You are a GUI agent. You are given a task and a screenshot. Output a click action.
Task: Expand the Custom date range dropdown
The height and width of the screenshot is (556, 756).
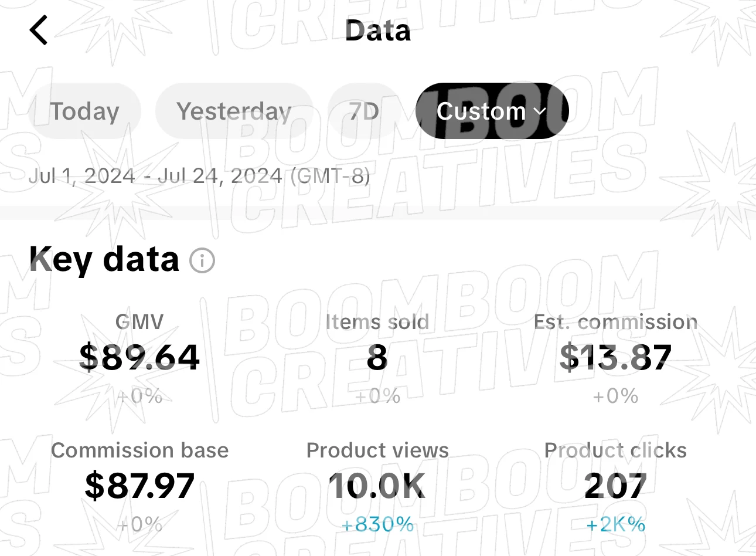coord(492,111)
